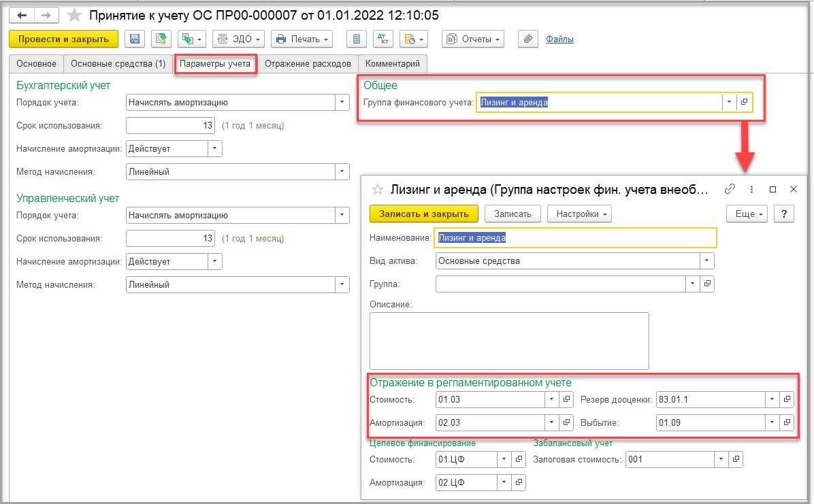Viewport: 814px width, 504px height.
Task: Click the paperclip attachment icon
Action: pos(528,39)
